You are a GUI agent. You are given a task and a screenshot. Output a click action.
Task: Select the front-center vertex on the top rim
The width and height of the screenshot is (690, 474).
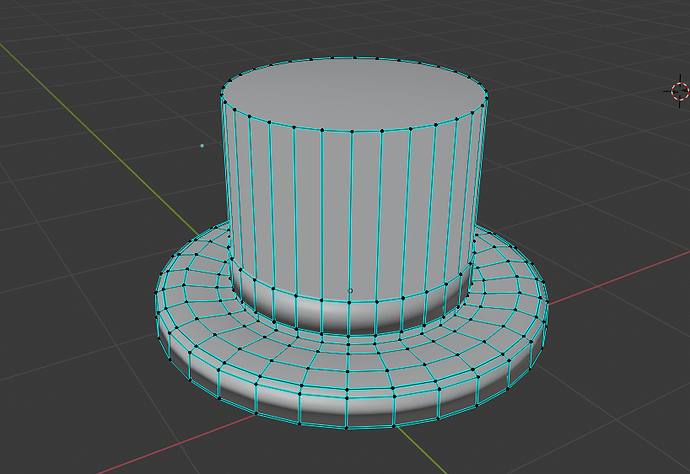tap(352, 132)
